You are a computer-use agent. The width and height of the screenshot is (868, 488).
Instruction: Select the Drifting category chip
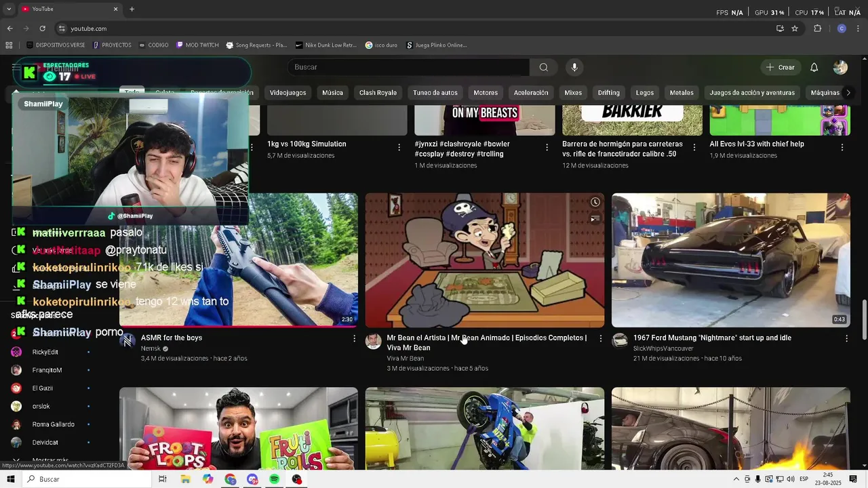[x=609, y=93]
